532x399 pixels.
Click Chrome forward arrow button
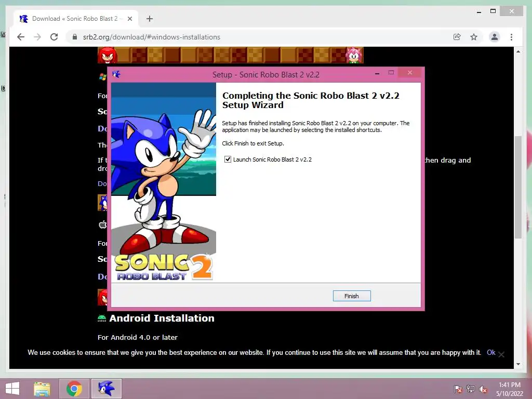[37, 37]
